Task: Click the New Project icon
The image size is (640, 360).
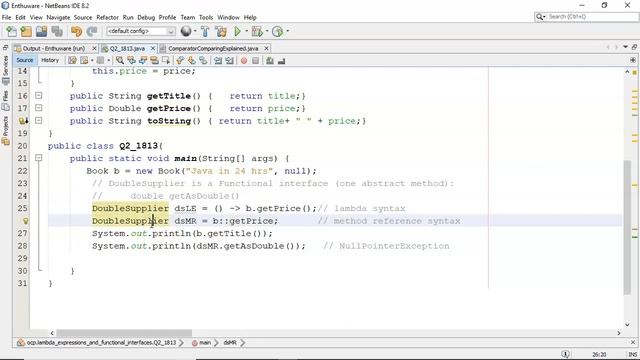Action: click(x=26, y=31)
